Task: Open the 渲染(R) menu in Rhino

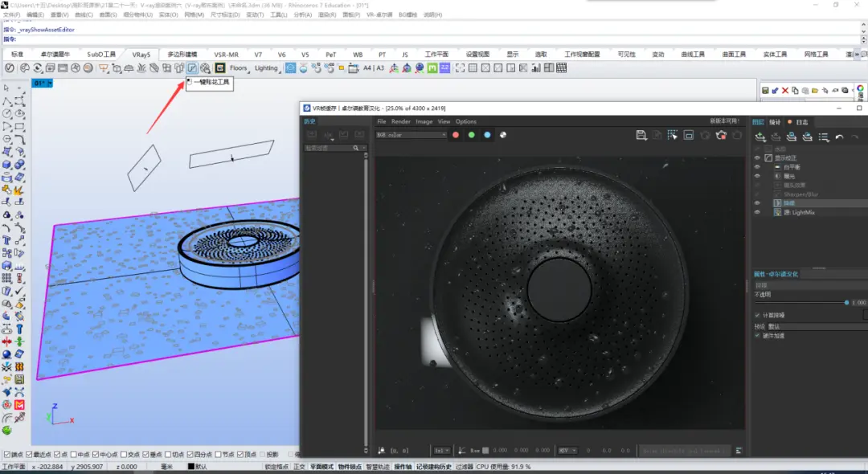Action: pyautogui.click(x=326, y=15)
